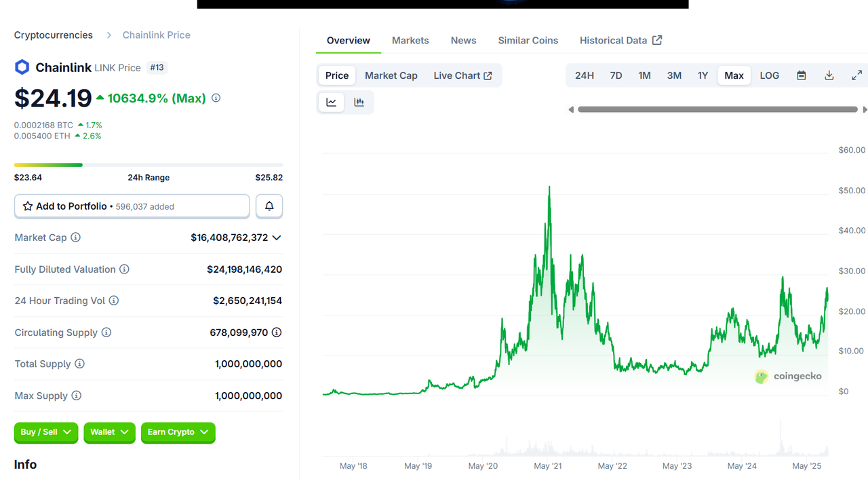Select the 3M time range
This screenshot has height=479, width=868.
(674, 75)
